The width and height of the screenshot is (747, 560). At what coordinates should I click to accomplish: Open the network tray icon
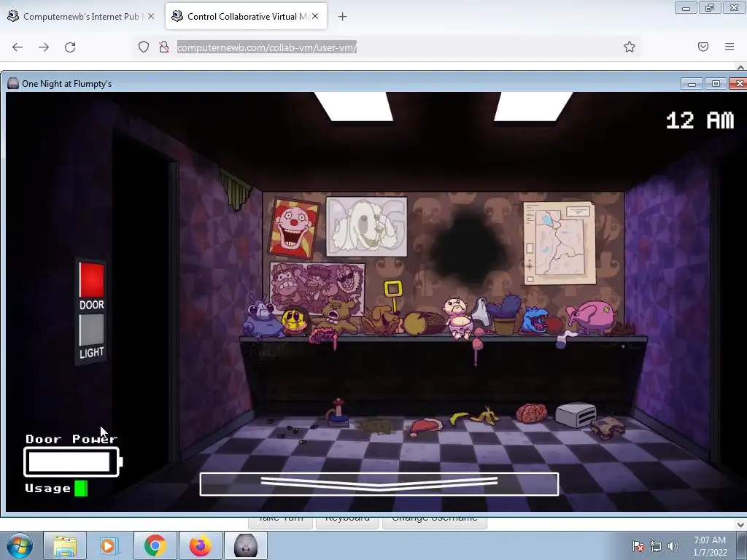coord(656,546)
